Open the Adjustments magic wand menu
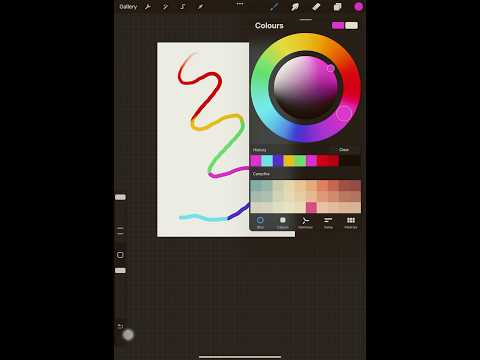Screen dimensions: 480x360 click(x=165, y=7)
